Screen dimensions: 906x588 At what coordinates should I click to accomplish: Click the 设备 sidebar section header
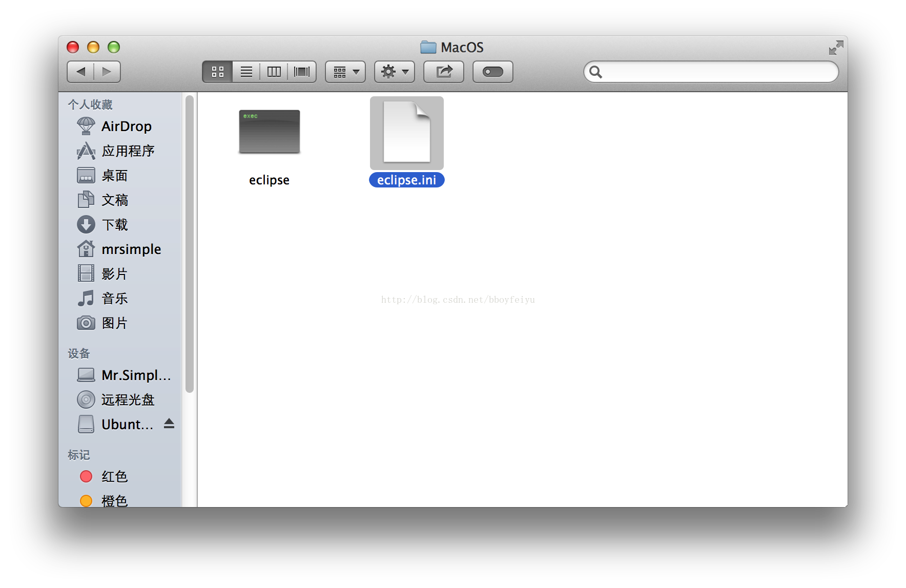pos(79,353)
